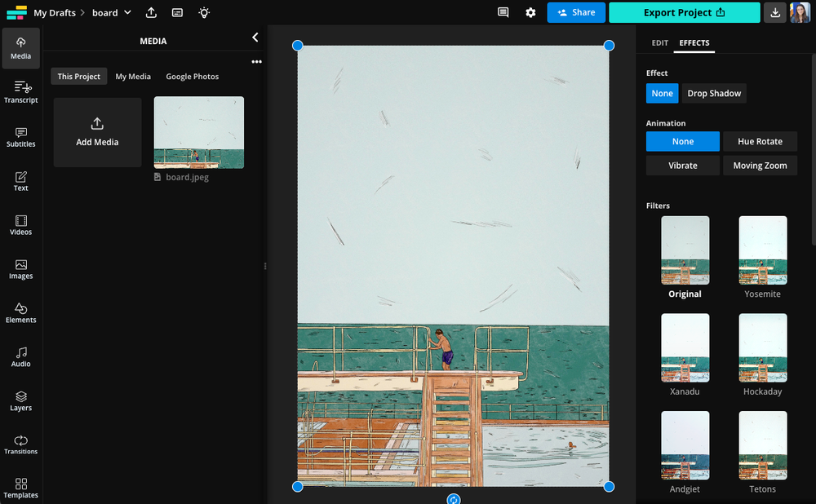
Task: Enable the Hue Rotate animation
Action: point(760,141)
